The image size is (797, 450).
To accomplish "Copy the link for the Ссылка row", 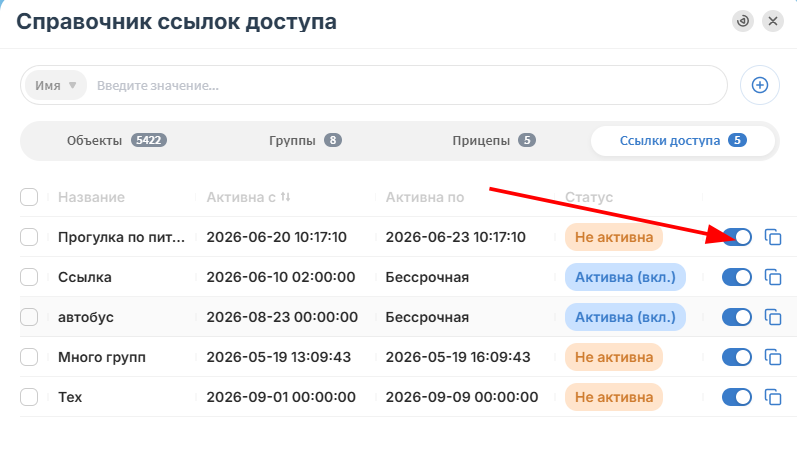I will pos(773,277).
